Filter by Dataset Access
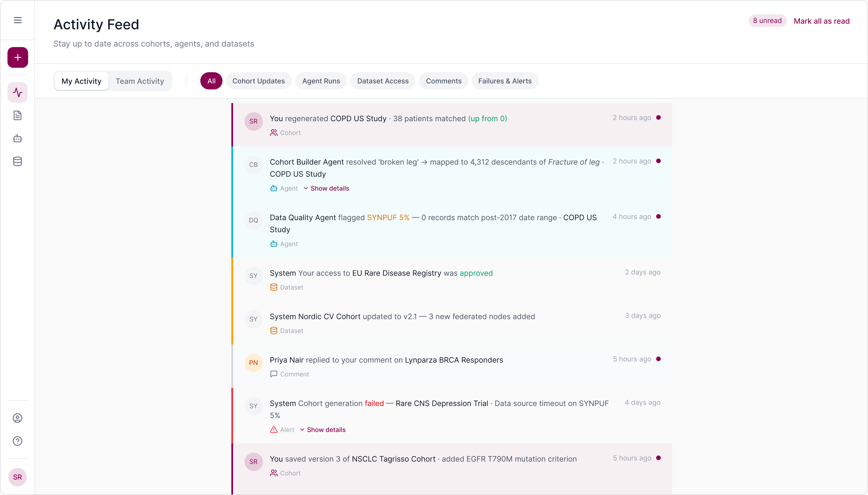868x495 pixels. coord(383,81)
